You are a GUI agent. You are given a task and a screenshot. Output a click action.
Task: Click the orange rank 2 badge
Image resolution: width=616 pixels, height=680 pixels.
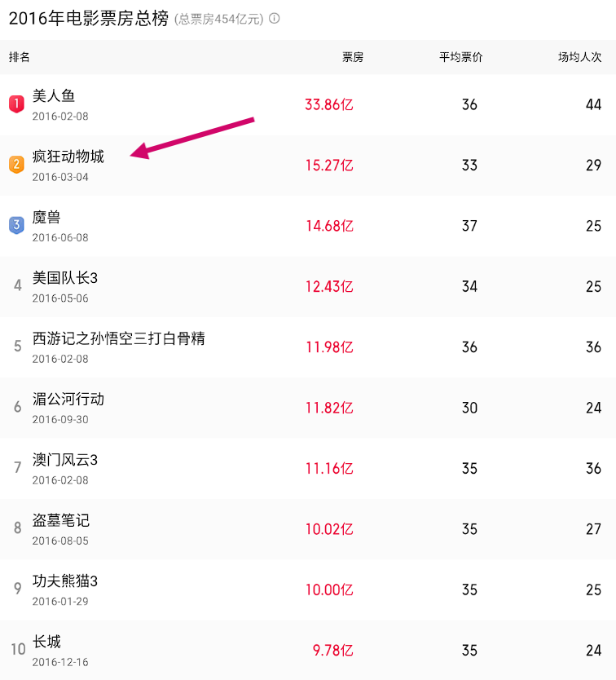tap(16, 165)
